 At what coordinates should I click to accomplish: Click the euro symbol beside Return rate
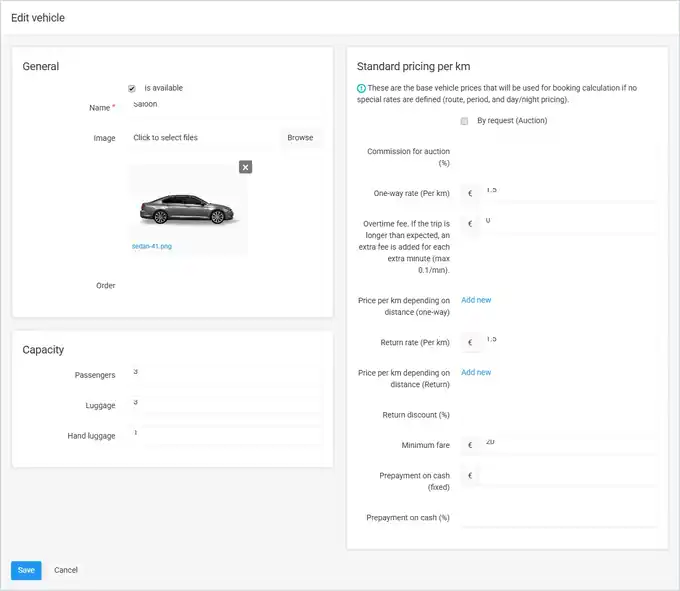471,343
